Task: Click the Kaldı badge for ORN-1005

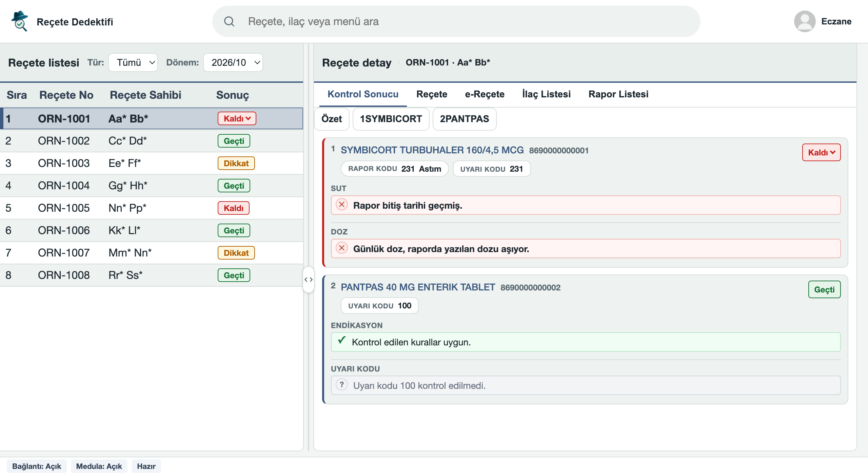Action: (233, 208)
